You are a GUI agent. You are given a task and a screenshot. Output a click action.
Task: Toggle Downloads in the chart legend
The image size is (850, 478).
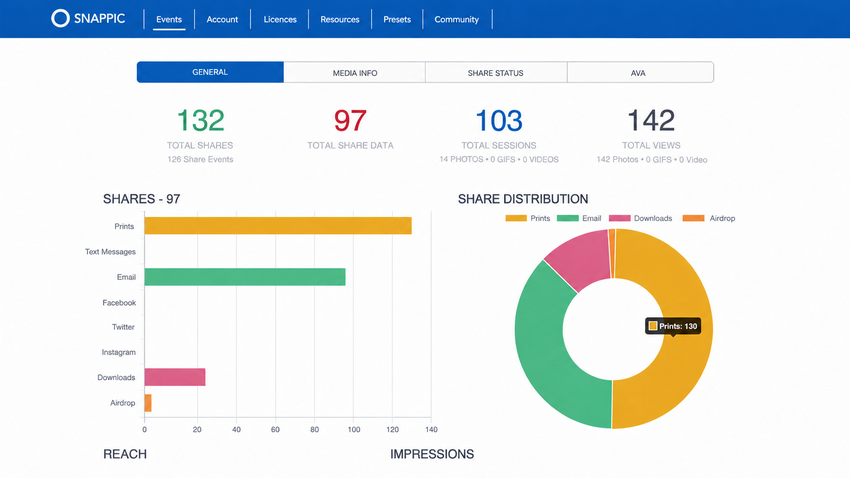pos(640,218)
